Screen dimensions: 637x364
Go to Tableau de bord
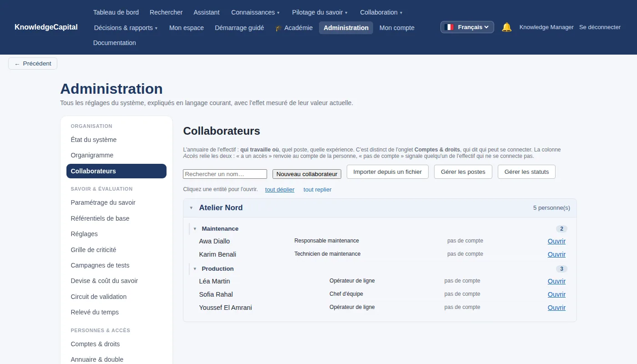116,12
